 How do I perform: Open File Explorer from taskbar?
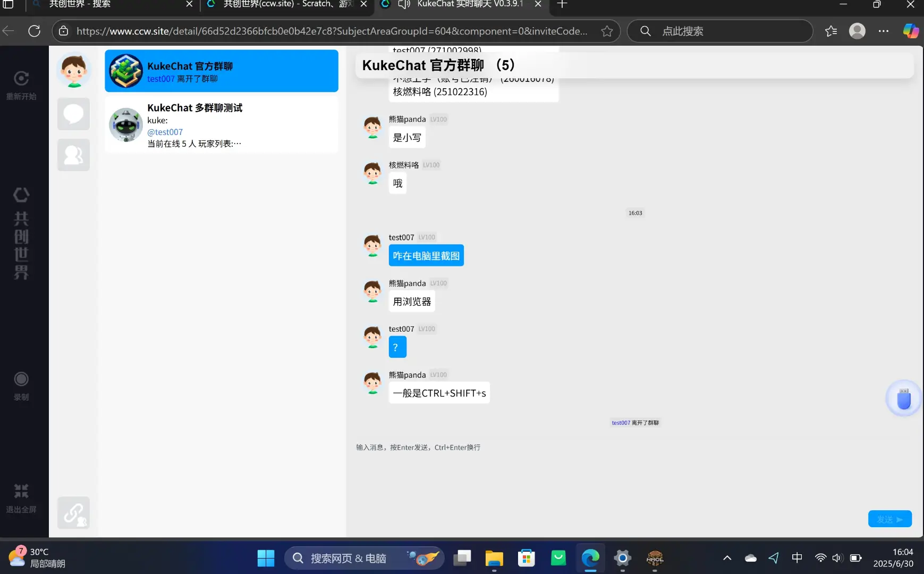[494, 558]
